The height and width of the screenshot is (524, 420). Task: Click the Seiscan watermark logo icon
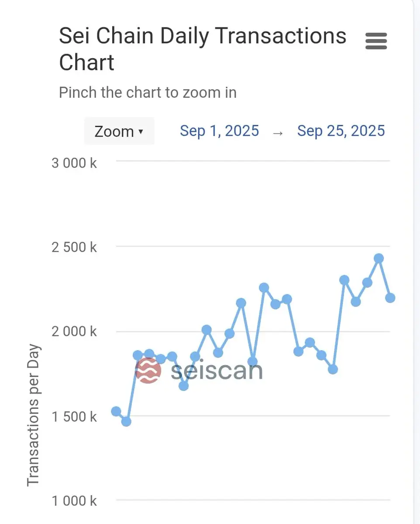click(x=148, y=370)
